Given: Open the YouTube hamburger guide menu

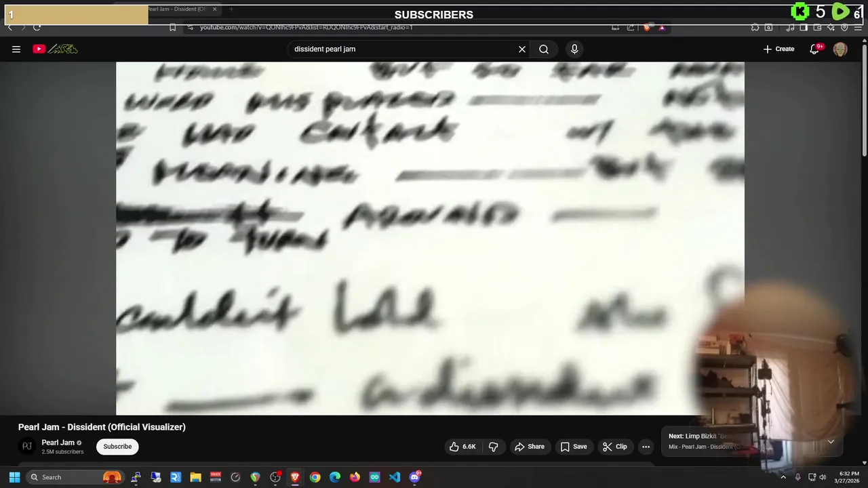Looking at the screenshot, I should click(x=16, y=49).
